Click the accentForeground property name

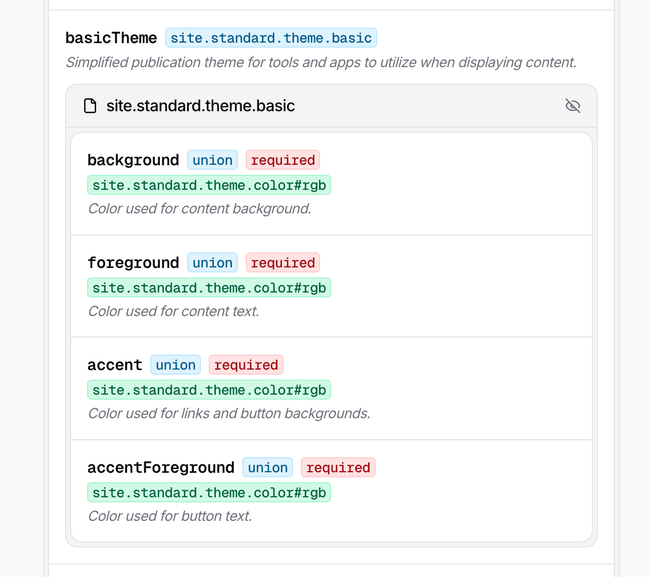161,468
